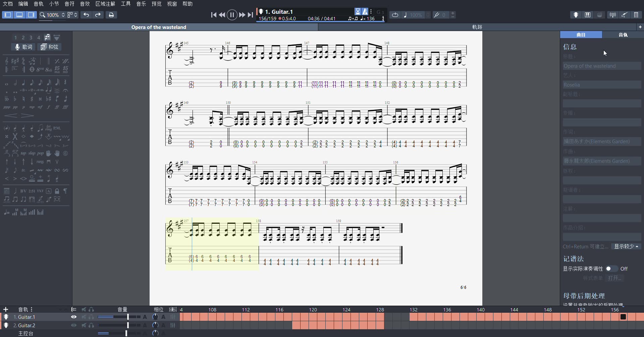Show the piano keyboard view
Screen dimensions: 644x337
click(588, 15)
